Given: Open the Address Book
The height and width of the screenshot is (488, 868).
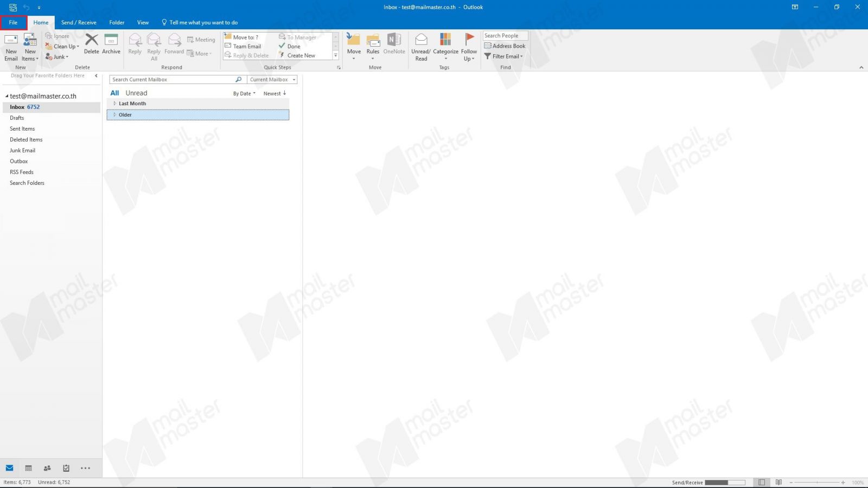Looking at the screenshot, I should [x=505, y=46].
